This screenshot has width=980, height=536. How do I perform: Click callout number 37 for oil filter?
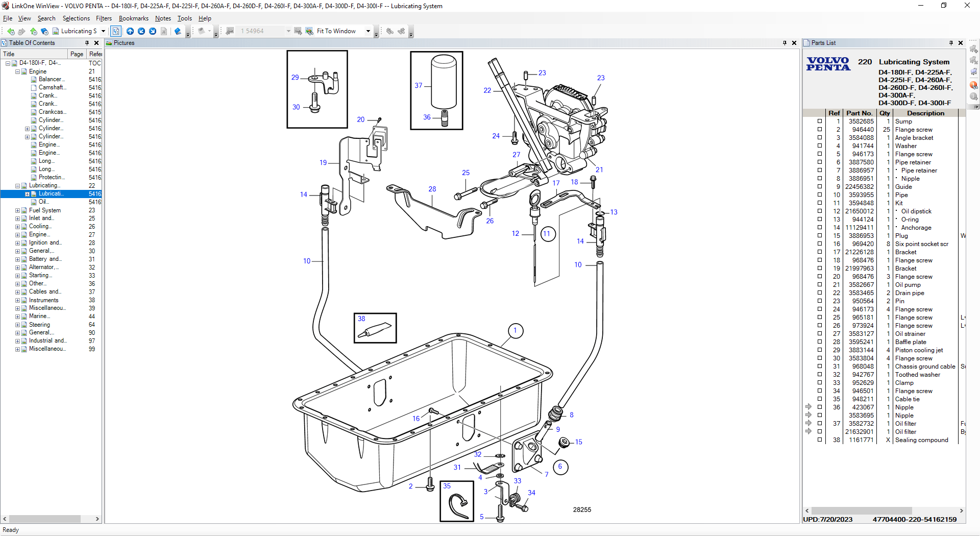(x=419, y=85)
